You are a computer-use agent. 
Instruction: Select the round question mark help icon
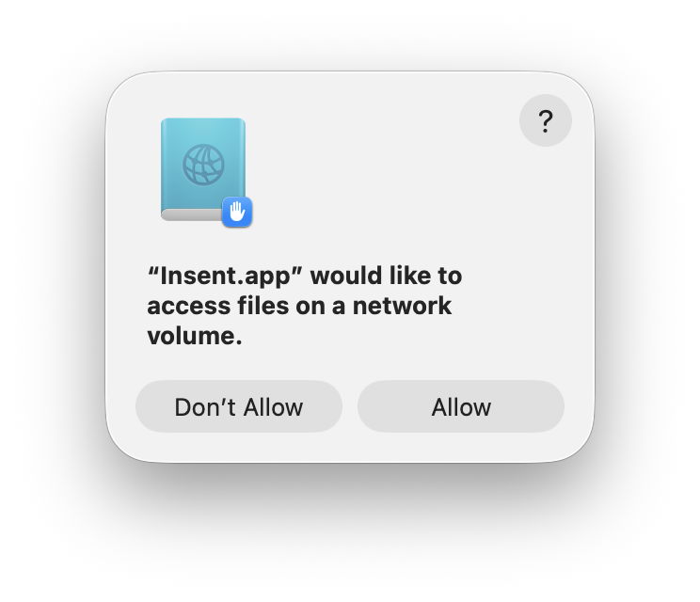tap(546, 120)
